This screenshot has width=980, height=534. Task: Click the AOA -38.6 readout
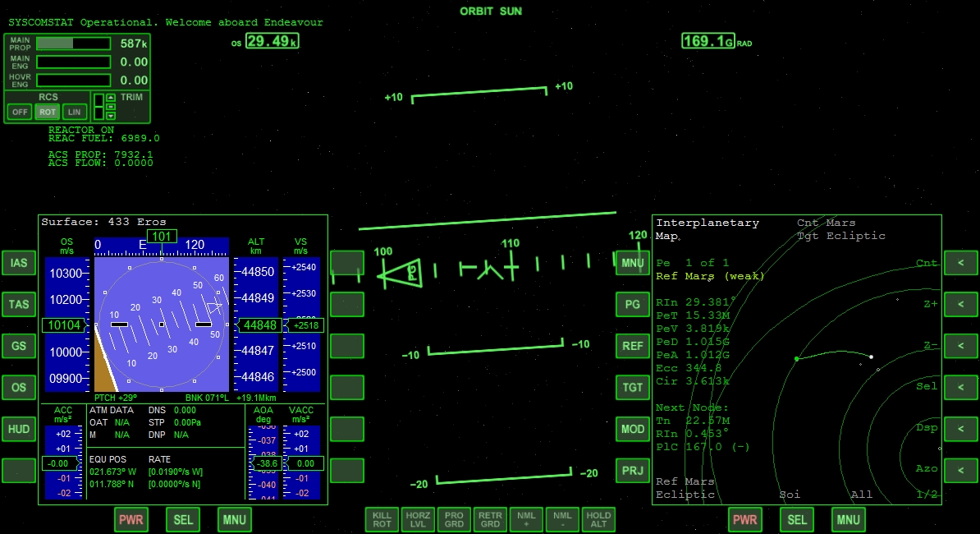tap(266, 463)
